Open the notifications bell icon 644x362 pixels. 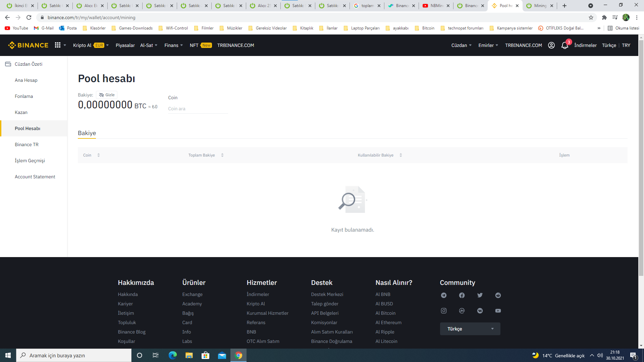[565, 46]
